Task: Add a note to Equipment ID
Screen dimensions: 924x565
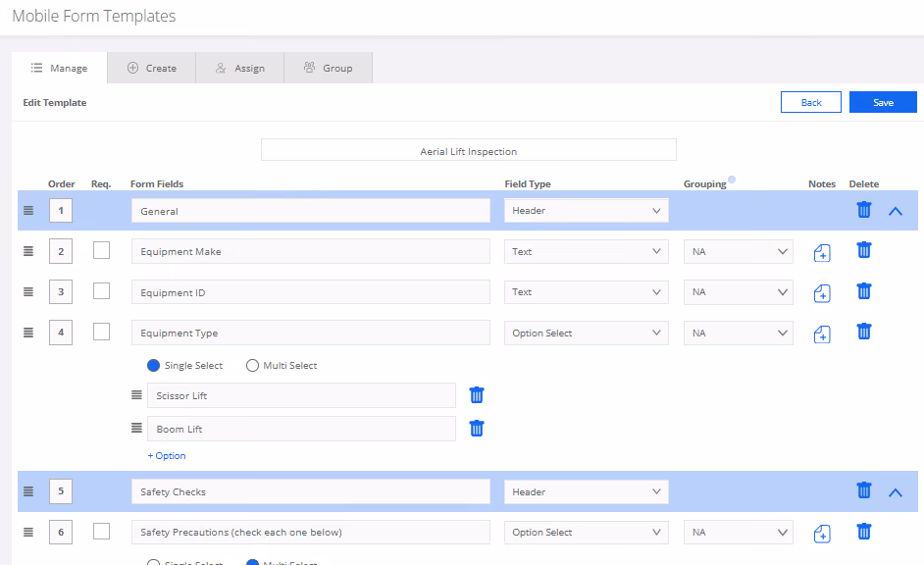Action: (x=822, y=293)
